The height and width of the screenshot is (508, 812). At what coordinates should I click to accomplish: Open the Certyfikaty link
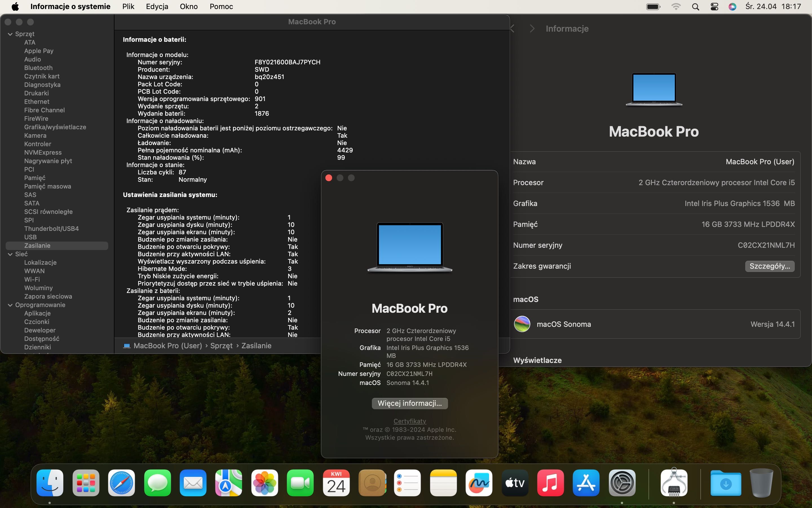coord(409,421)
